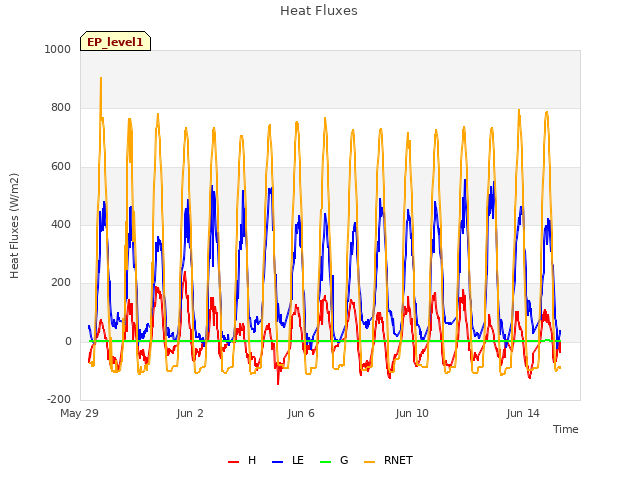Viewport: 640px width, 480px height.
Task: Click the 0 y-axis label
Action: click(x=68, y=341)
